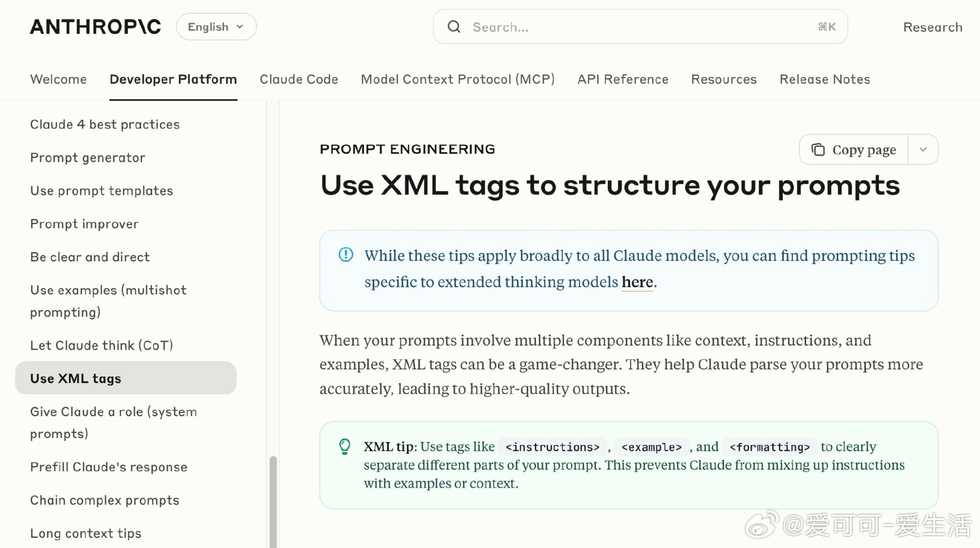Image resolution: width=980 pixels, height=548 pixels.
Task: Open Use examples (multishot prompting)
Action: tap(108, 301)
